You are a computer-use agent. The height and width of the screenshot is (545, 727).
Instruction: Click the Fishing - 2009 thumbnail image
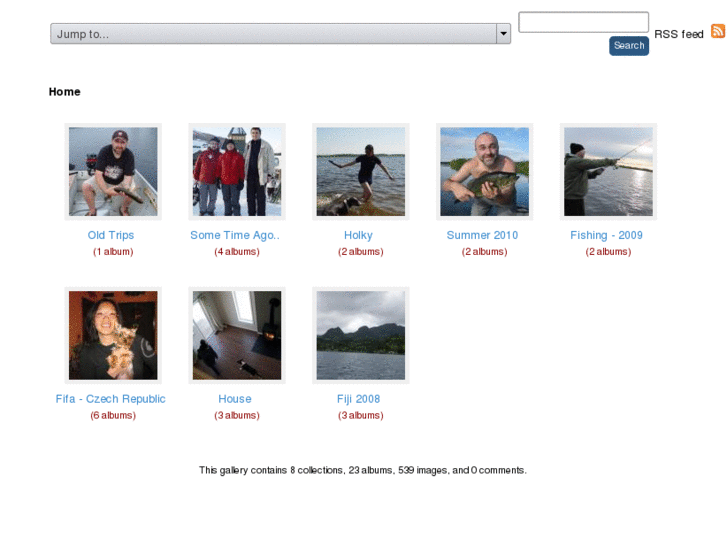coord(608,172)
